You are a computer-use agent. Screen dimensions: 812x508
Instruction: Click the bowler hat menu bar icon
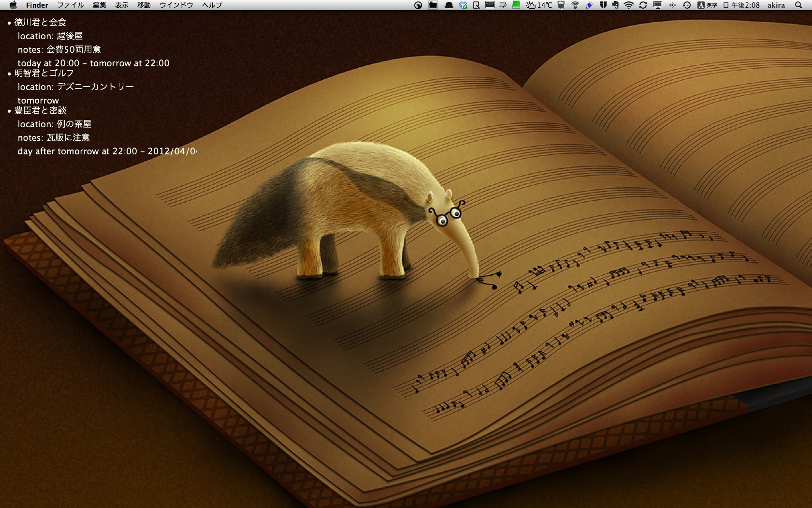pos(449,5)
